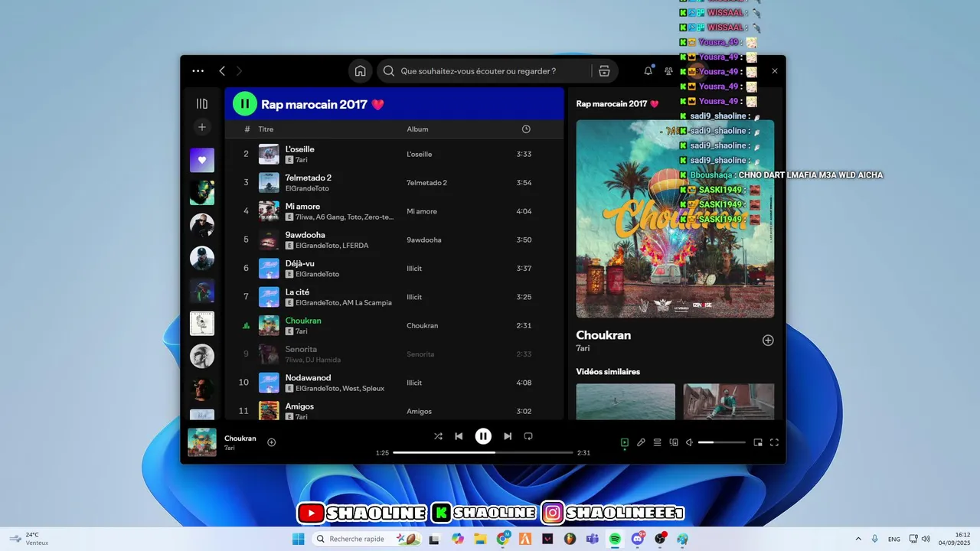Open the Mi amore album link
Screen dimensions: 980x551
(x=422, y=211)
